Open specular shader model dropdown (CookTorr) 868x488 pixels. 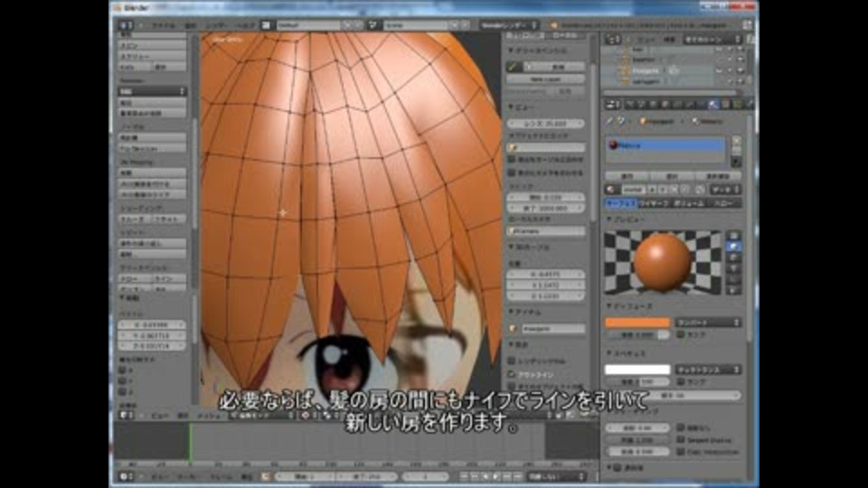[x=708, y=369]
